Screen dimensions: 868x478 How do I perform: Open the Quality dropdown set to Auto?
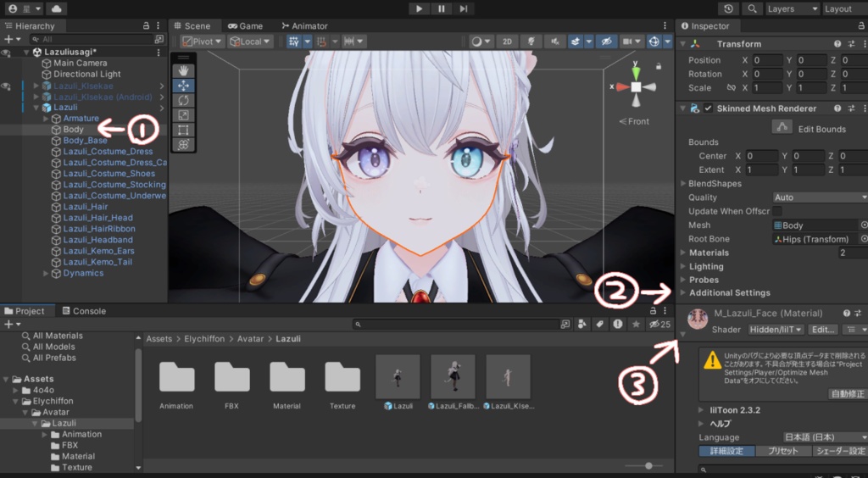(820, 197)
